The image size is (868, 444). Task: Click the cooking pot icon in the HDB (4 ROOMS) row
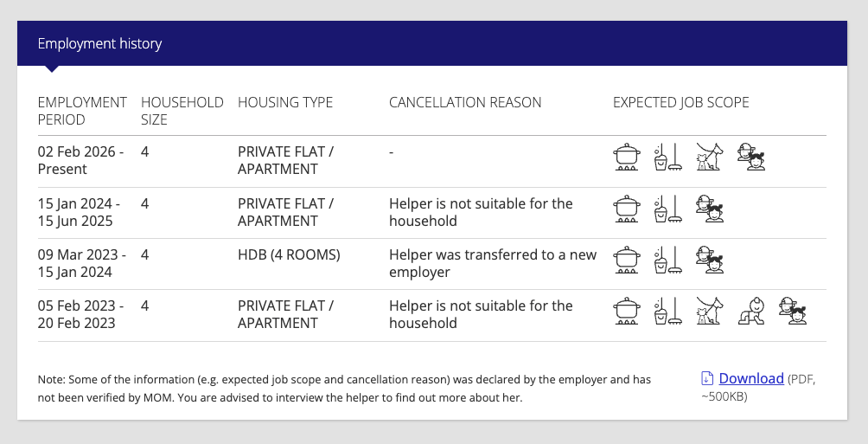627,260
